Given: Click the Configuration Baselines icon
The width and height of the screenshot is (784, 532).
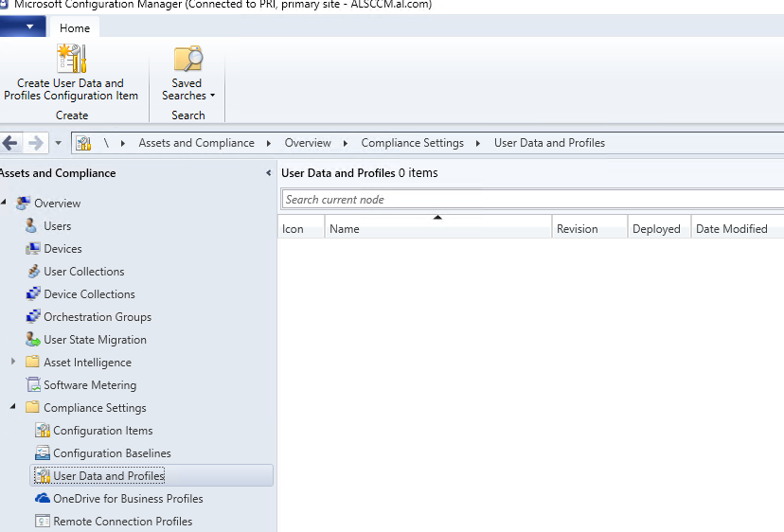Looking at the screenshot, I should coord(43,453).
